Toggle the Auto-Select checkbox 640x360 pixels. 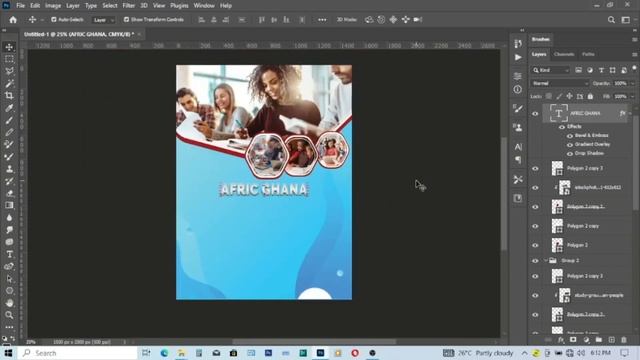pyautogui.click(x=53, y=20)
